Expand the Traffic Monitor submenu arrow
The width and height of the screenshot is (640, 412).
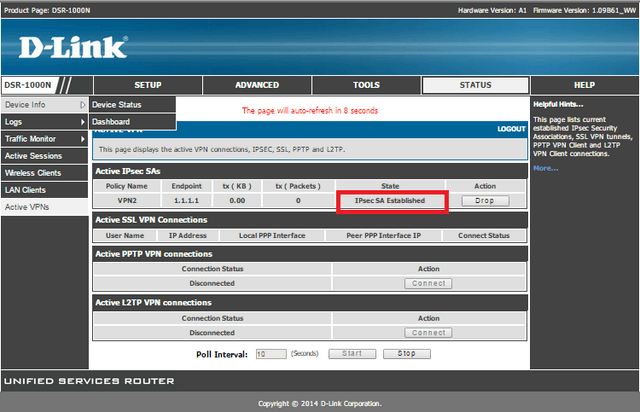82,139
